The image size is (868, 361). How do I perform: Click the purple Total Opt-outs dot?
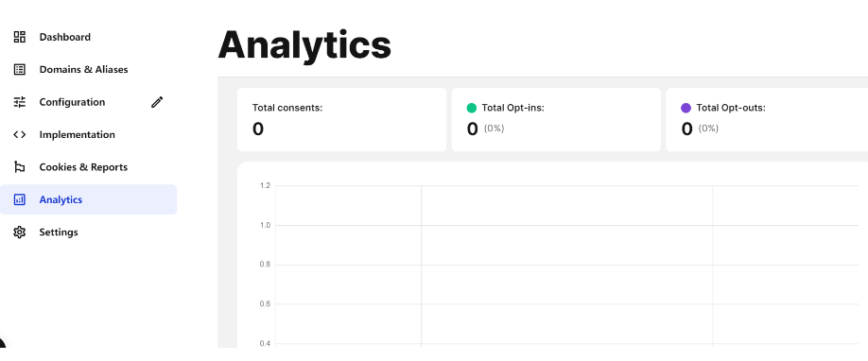point(686,108)
